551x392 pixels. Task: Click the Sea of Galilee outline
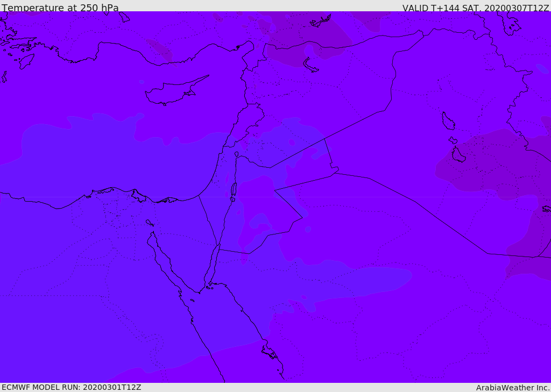coord(236,154)
